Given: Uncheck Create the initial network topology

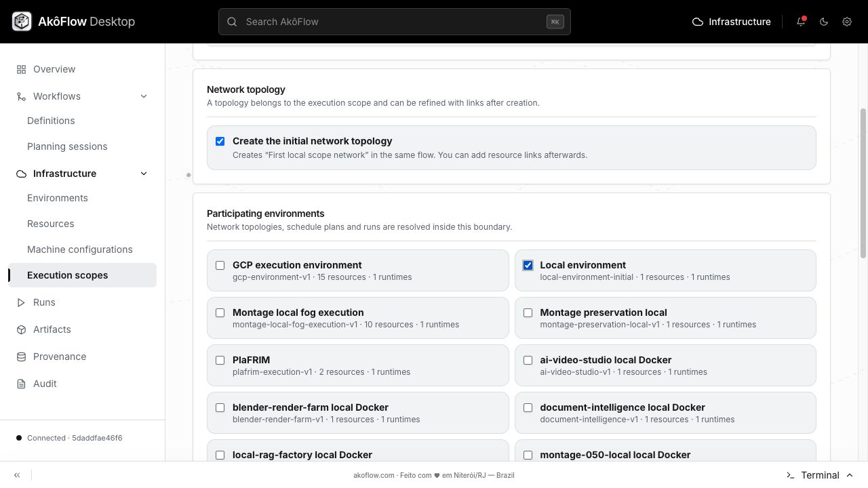Looking at the screenshot, I should click(220, 141).
